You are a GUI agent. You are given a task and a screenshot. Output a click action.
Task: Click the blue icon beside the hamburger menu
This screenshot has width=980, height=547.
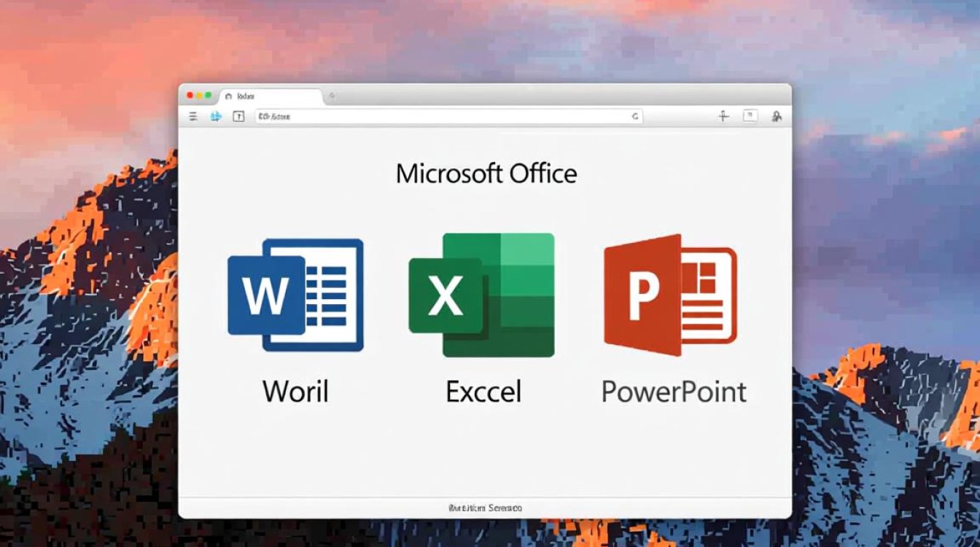coord(216,116)
